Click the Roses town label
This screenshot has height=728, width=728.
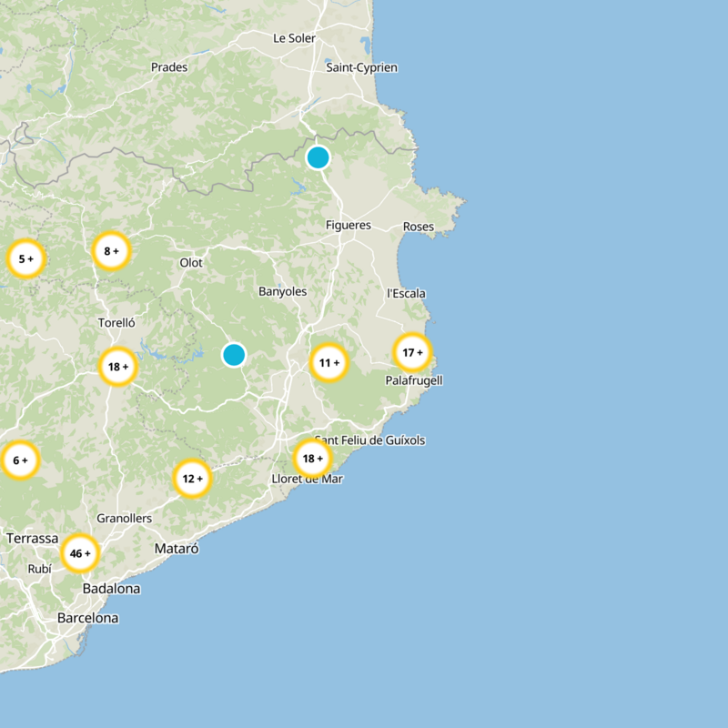(x=419, y=227)
